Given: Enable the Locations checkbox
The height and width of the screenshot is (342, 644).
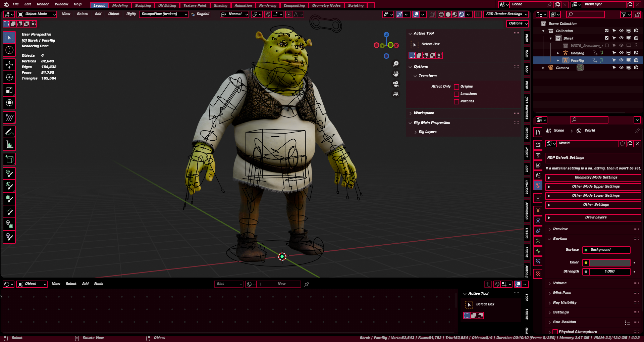Looking at the screenshot, I should point(457,94).
